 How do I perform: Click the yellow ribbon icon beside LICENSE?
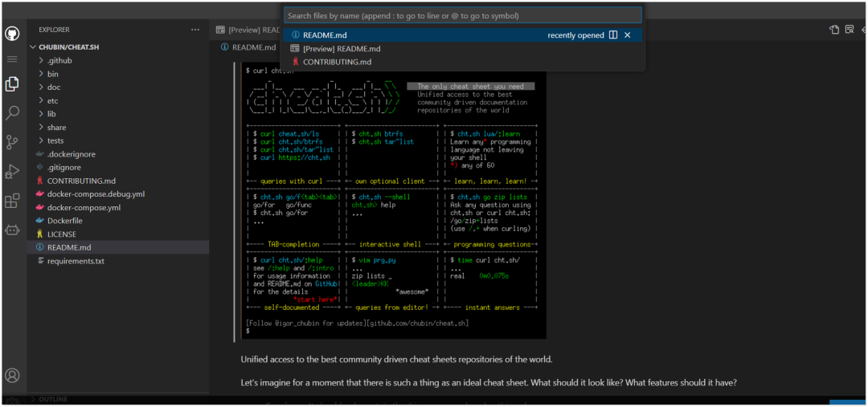(39, 234)
